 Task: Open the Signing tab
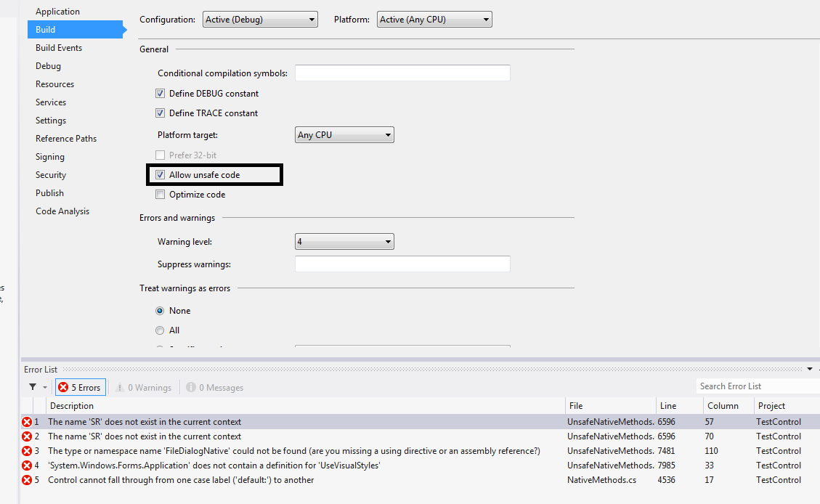point(49,157)
